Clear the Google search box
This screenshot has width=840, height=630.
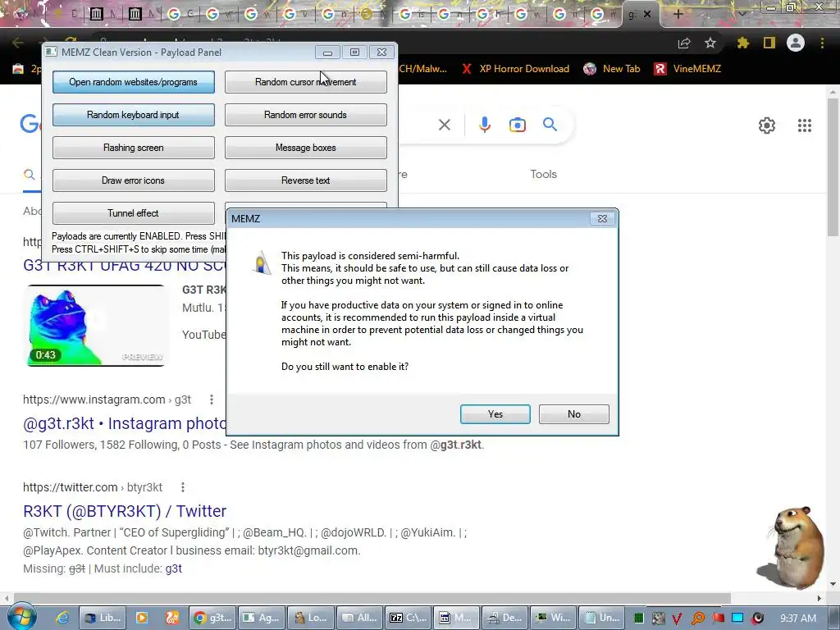[x=444, y=125]
